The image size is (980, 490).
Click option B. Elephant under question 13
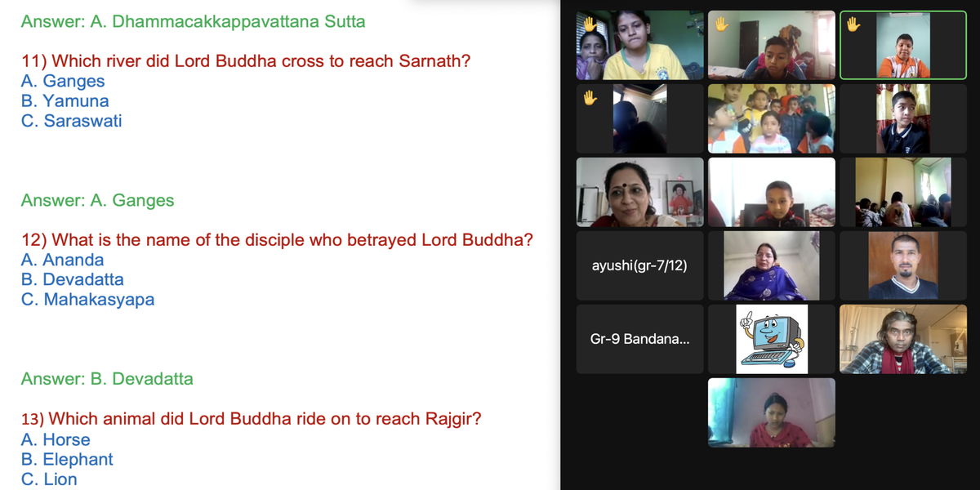pos(67,459)
